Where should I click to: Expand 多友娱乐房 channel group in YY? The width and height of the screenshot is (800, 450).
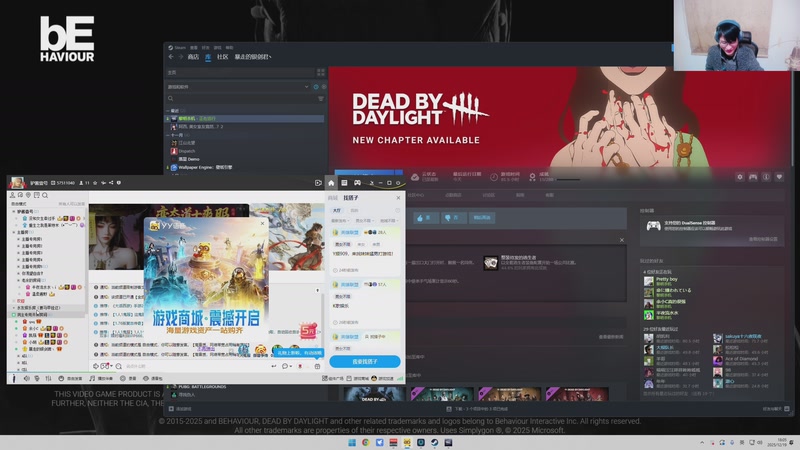(14, 308)
